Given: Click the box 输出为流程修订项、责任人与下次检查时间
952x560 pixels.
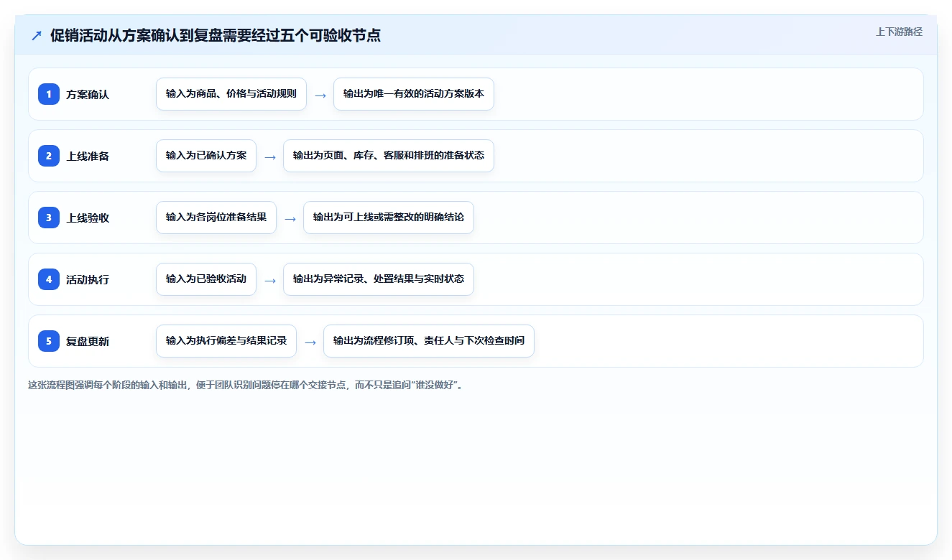Looking at the screenshot, I should 429,341.
